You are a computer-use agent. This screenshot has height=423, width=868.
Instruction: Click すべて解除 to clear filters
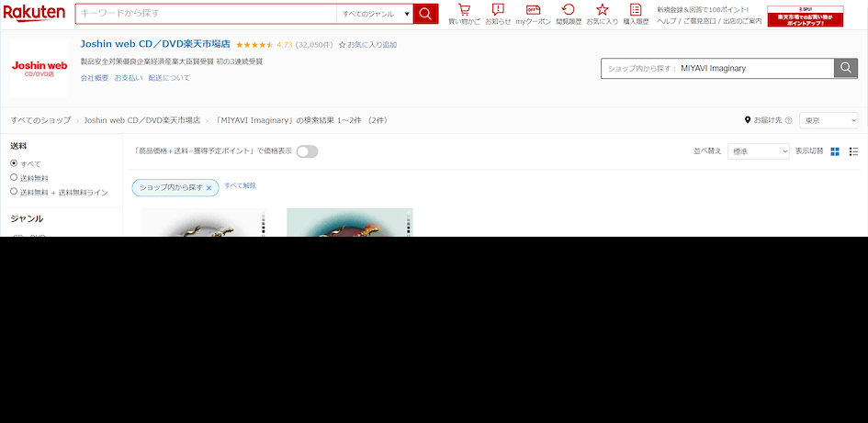click(x=241, y=185)
